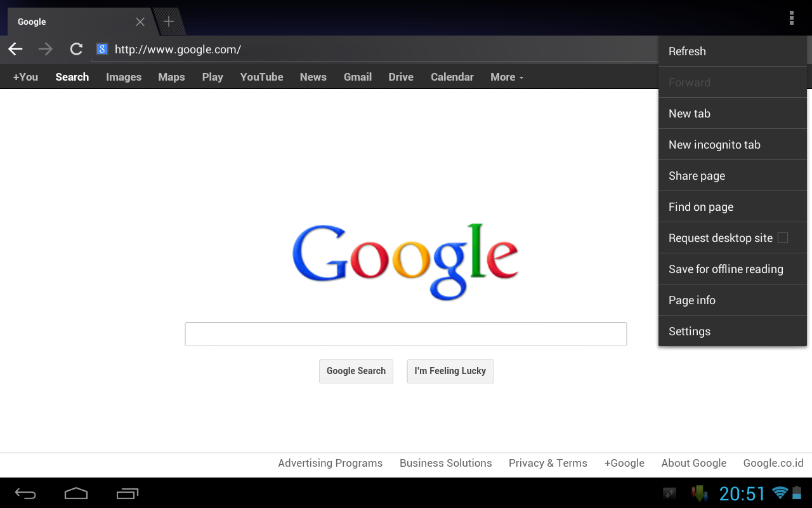Select Find on page
812x508 pixels.
click(733, 207)
